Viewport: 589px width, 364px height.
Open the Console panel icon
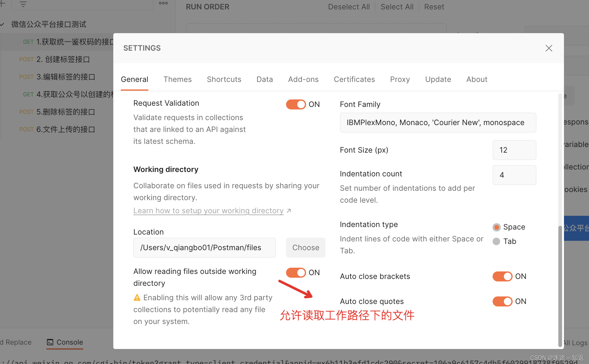(x=50, y=342)
